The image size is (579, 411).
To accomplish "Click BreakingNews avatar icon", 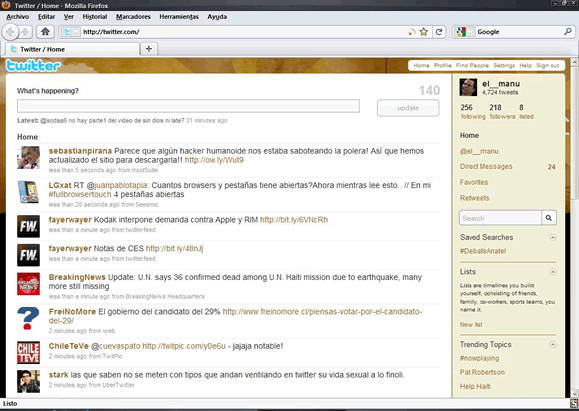I will pos(28,284).
